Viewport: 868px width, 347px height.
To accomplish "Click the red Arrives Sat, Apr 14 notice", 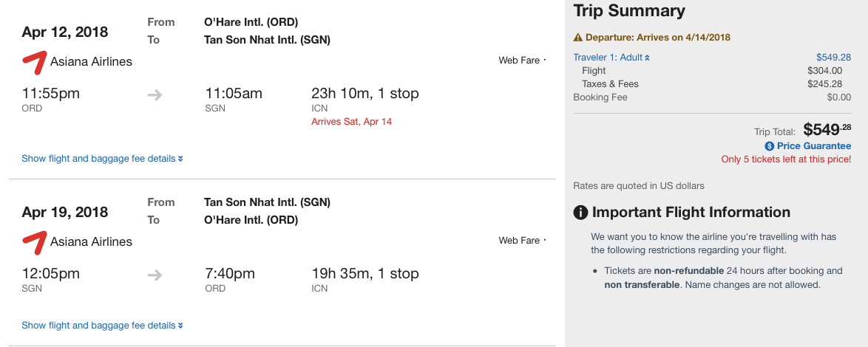I will (x=351, y=121).
